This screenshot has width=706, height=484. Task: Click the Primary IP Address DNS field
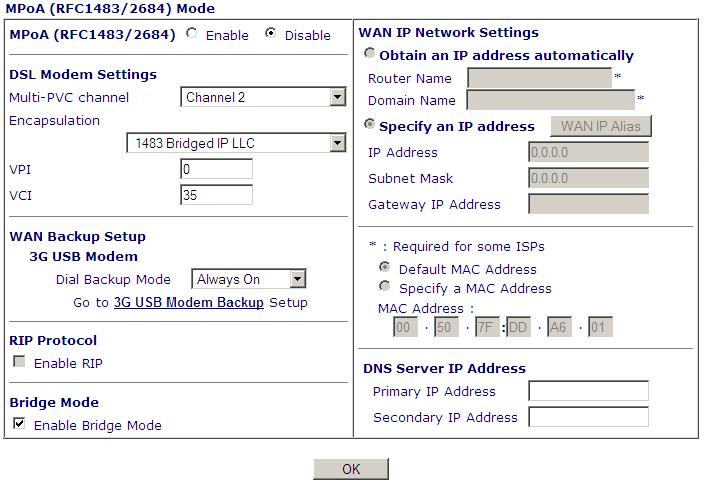[588, 391]
